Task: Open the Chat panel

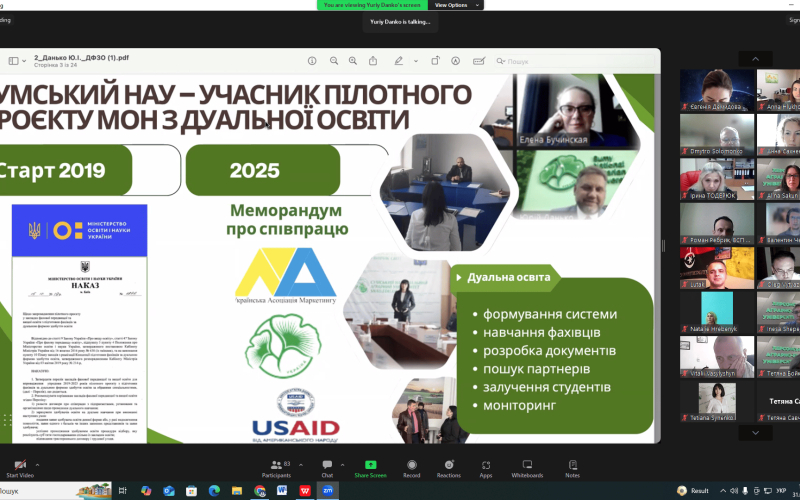Action: (327, 468)
